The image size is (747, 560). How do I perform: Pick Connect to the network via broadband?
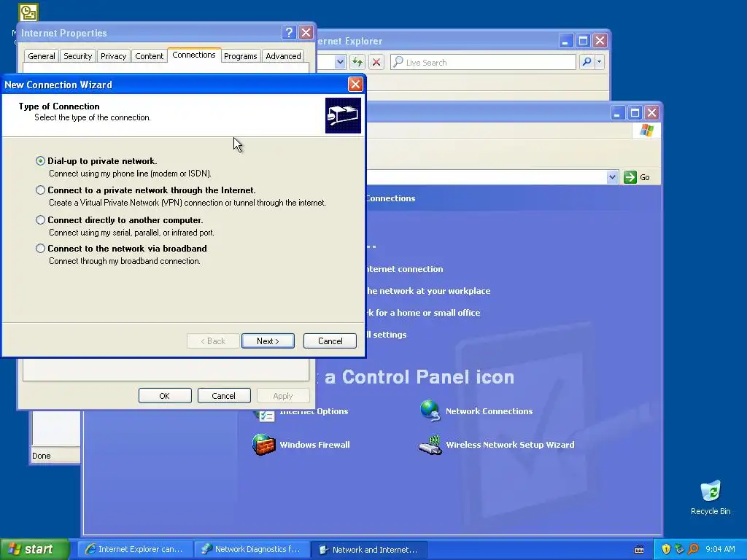41,248
